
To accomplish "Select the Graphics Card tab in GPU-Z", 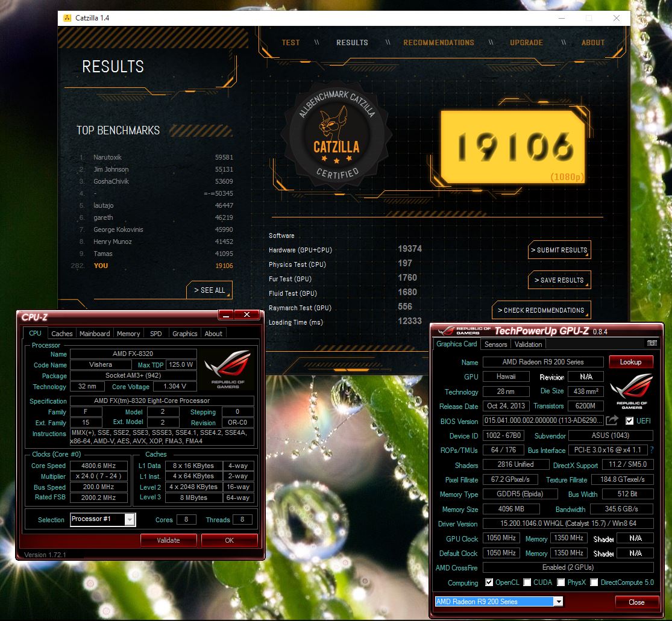I will (x=456, y=344).
